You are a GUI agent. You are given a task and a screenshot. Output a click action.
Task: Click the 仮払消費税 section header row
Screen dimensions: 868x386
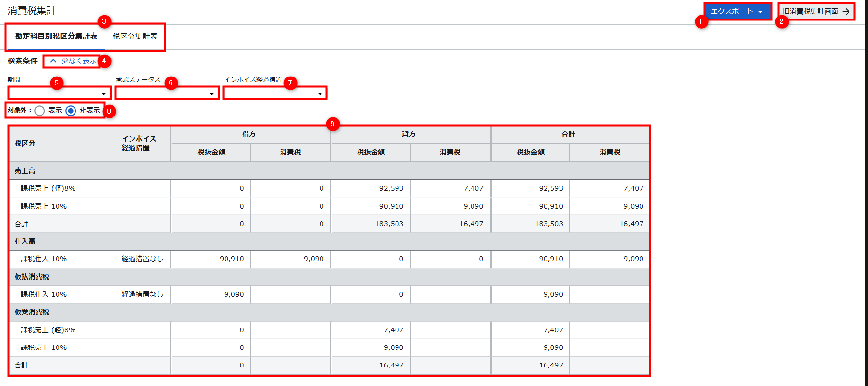[32, 277]
